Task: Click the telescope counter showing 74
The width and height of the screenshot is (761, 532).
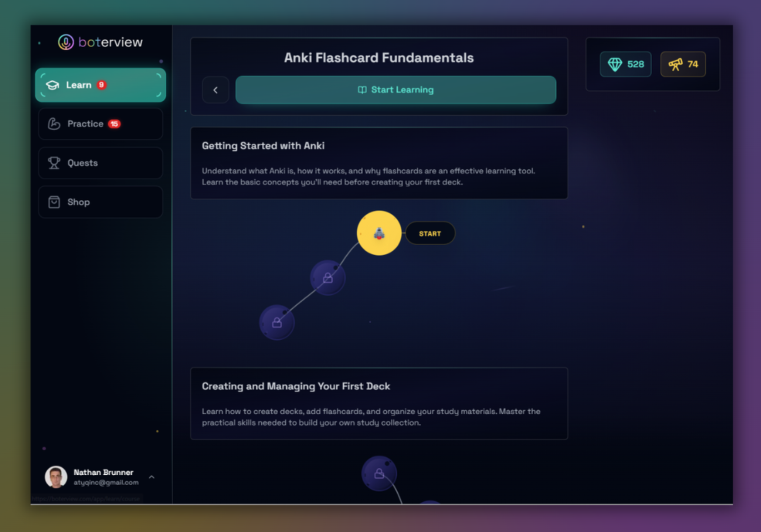Action: 683,65
